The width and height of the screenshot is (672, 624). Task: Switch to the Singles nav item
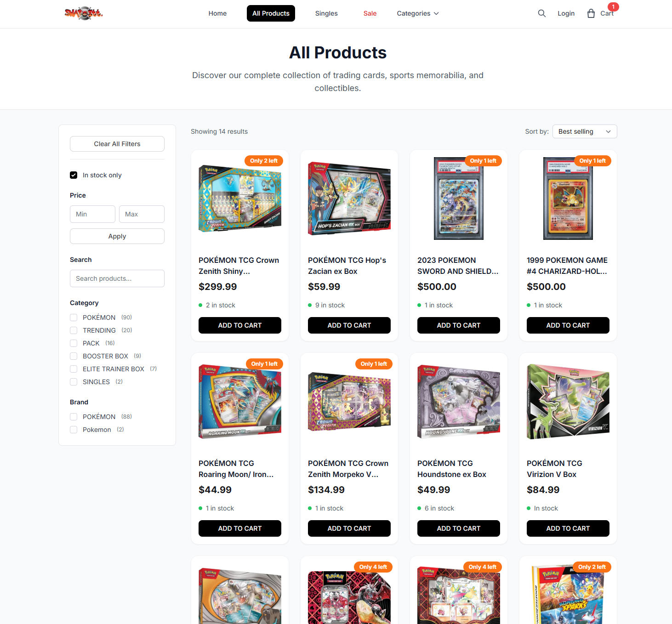click(x=326, y=13)
